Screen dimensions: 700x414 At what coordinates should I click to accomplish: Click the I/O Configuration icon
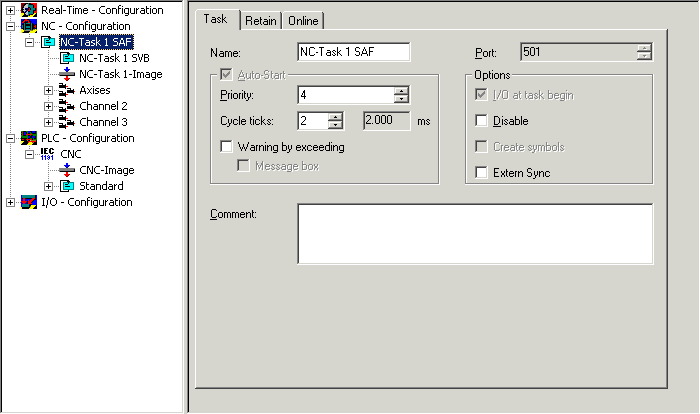[x=29, y=202]
